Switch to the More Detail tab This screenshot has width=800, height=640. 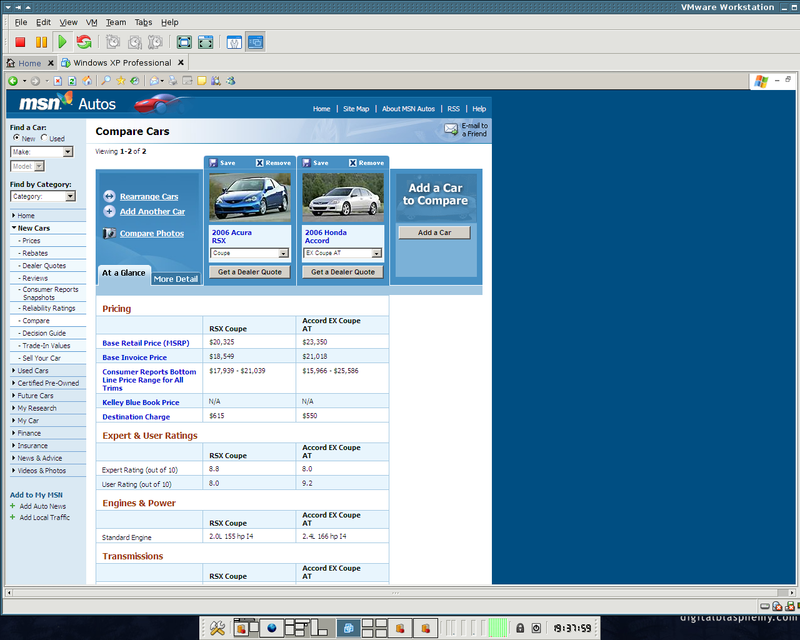(x=176, y=279)
